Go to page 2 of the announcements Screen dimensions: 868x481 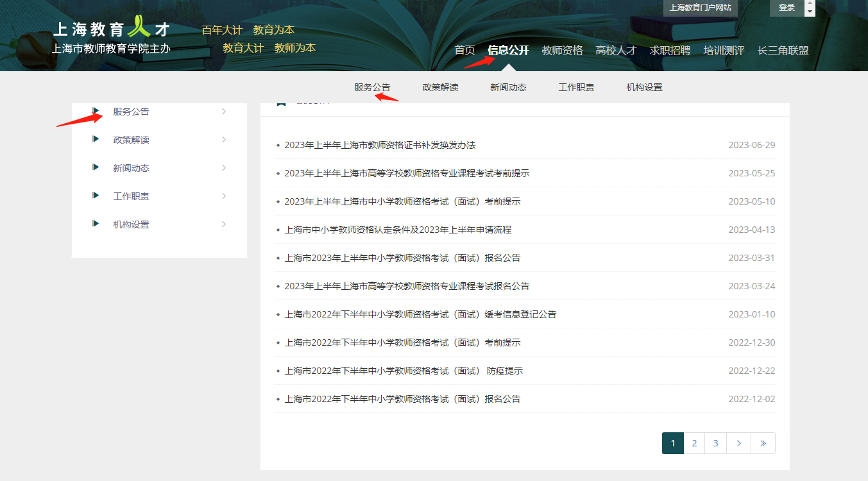point(694,443)
